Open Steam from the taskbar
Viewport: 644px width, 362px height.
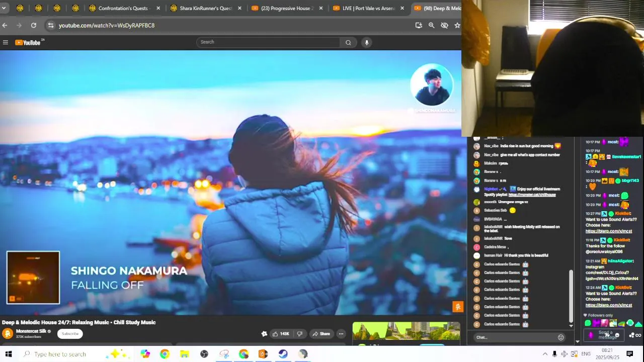coord(283,354)
